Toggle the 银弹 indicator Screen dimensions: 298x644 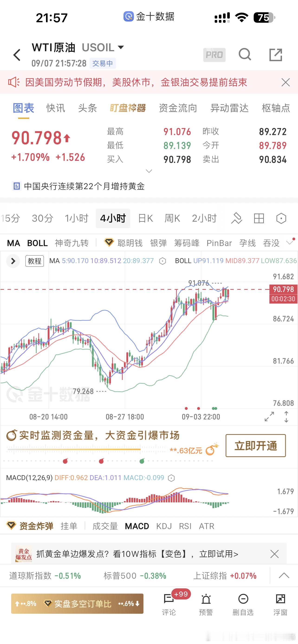point(158,243)
